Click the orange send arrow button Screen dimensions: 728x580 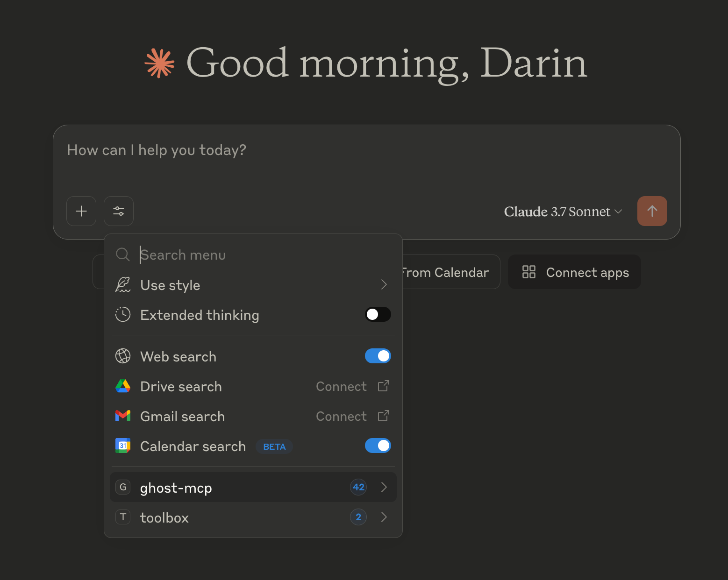tap(652, 211)
